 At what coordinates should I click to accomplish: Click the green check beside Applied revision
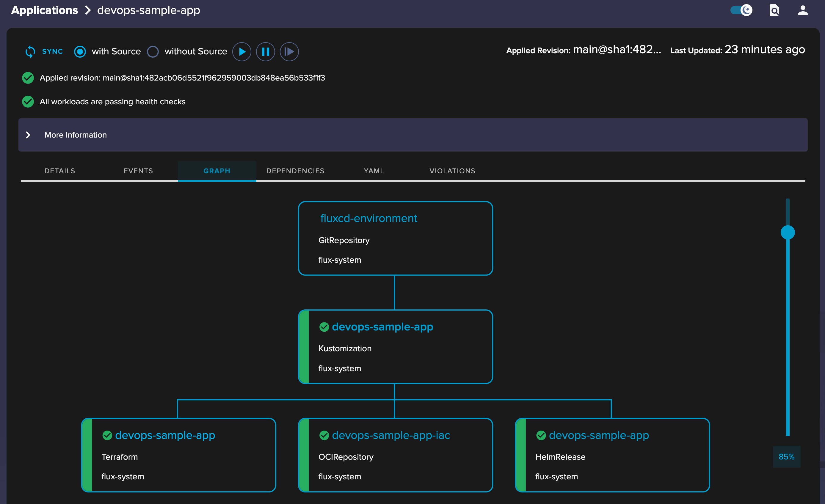coord(28,78)
